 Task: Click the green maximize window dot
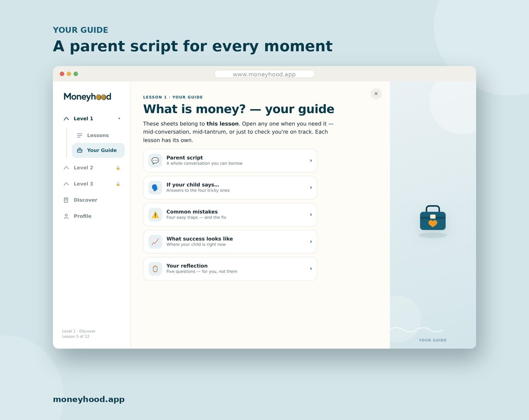[x=76, y=74]
